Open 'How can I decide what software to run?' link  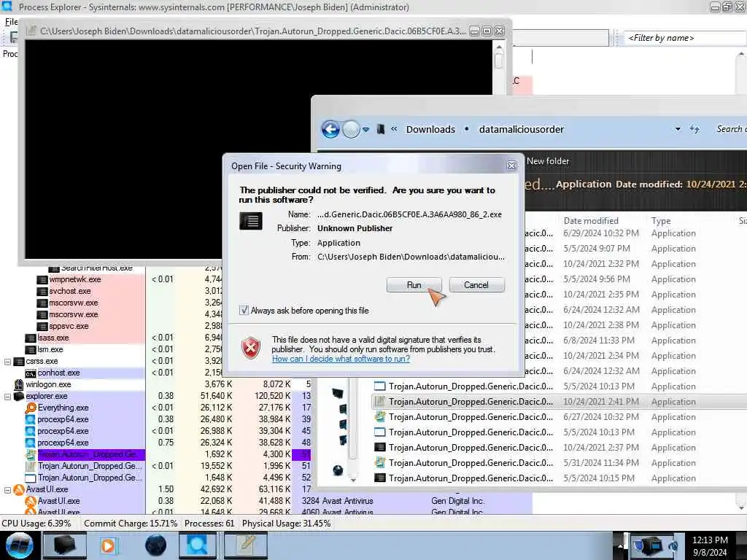tap(341, 359)
